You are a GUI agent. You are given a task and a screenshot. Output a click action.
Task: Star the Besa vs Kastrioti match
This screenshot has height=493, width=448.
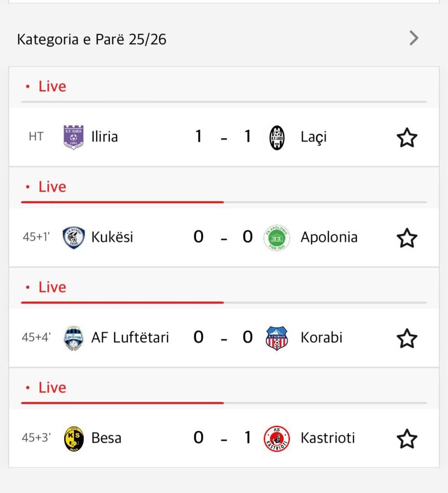coord(407,439)
